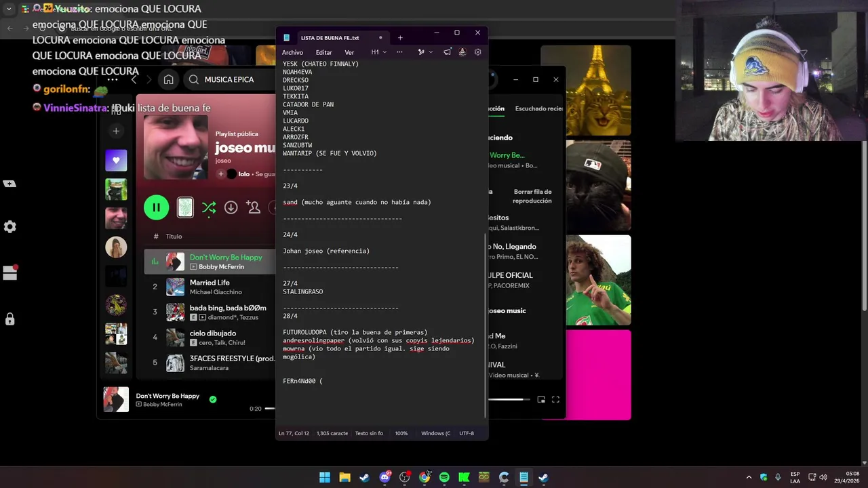Viewport: 868px width, 488px height.
Task: Add a new Notepad tab
Action: click(x=400, y=38)
